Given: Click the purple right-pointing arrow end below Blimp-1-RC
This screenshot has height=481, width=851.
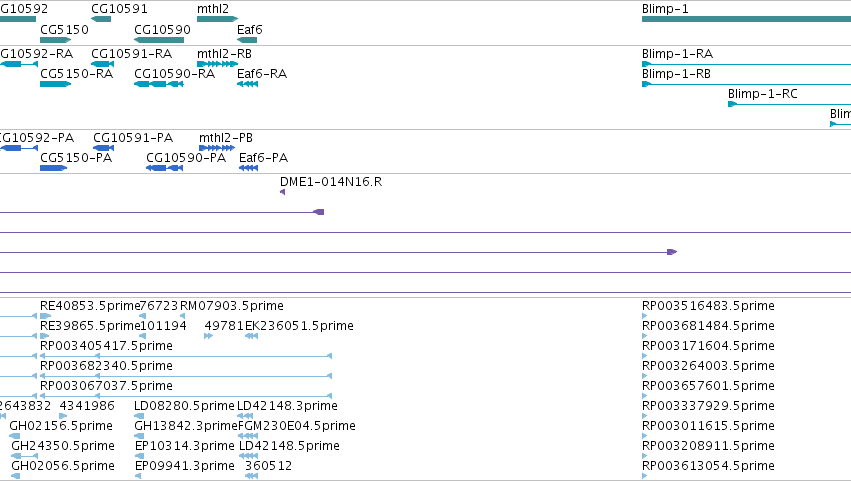Looking at the screenshot, I should [672, 252].
